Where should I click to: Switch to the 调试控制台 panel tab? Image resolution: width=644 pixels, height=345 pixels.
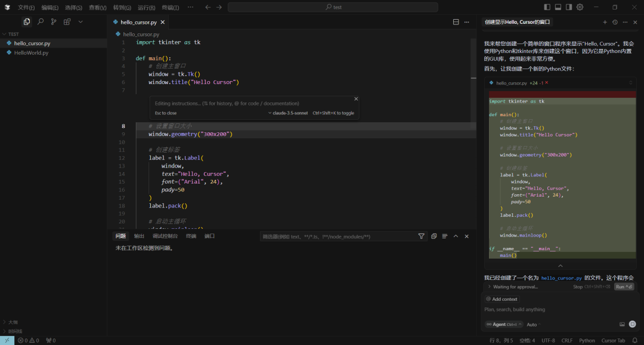coord(165,236)
